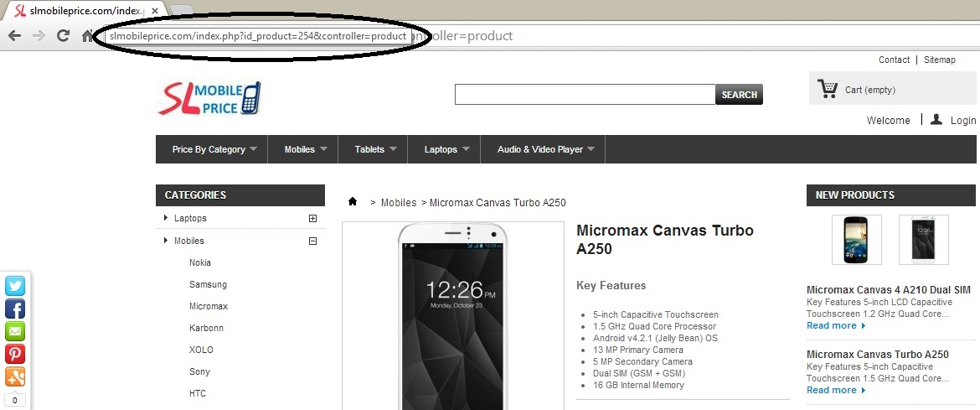Select Nokia brand in categories
Viewport: 980px width, 410px height.
pyautogui.click(x=200, y=263)
